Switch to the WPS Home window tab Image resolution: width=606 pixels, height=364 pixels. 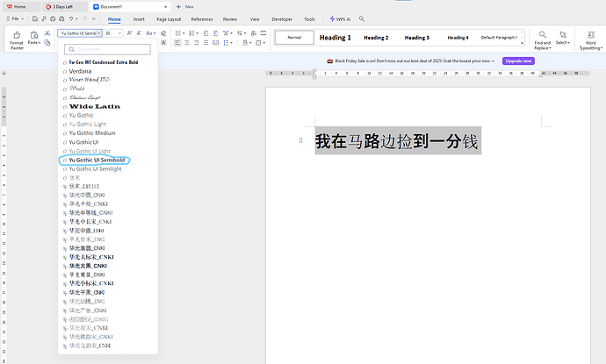pos(21,6)
